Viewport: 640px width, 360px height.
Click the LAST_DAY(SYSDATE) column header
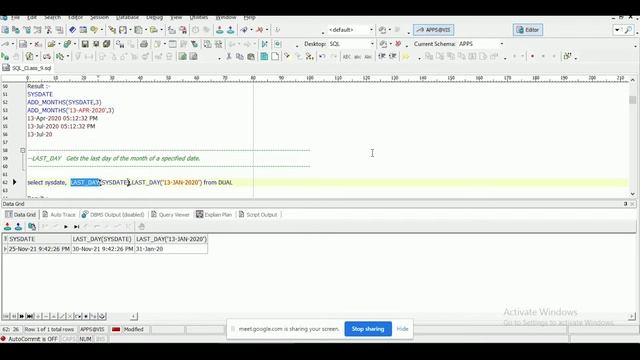(x=102, y=239)
